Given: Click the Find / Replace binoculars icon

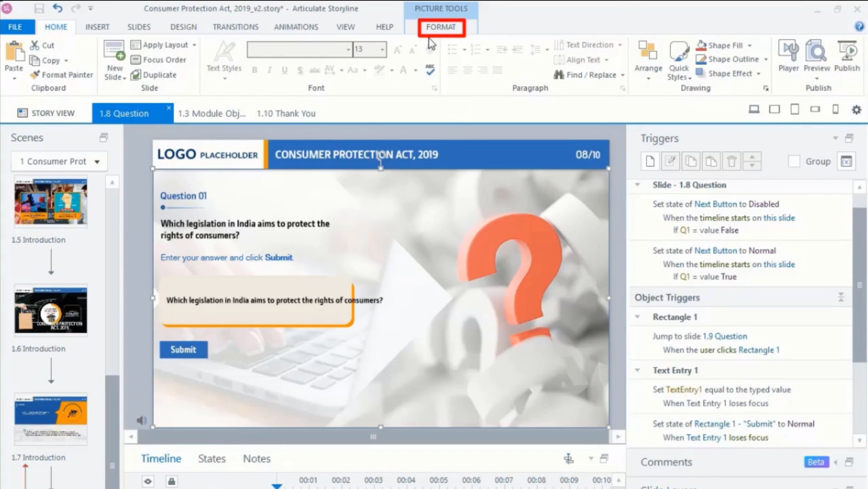Looking at the screenshot, I should [559, 75].
